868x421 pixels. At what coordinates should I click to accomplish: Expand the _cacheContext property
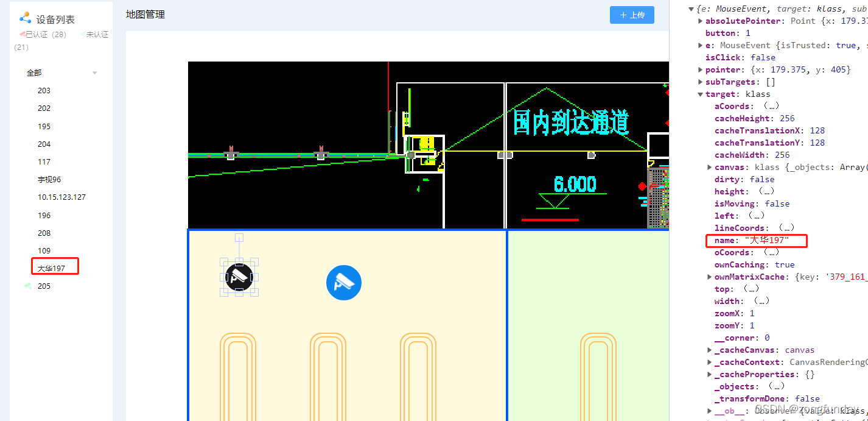click(710, 362)
